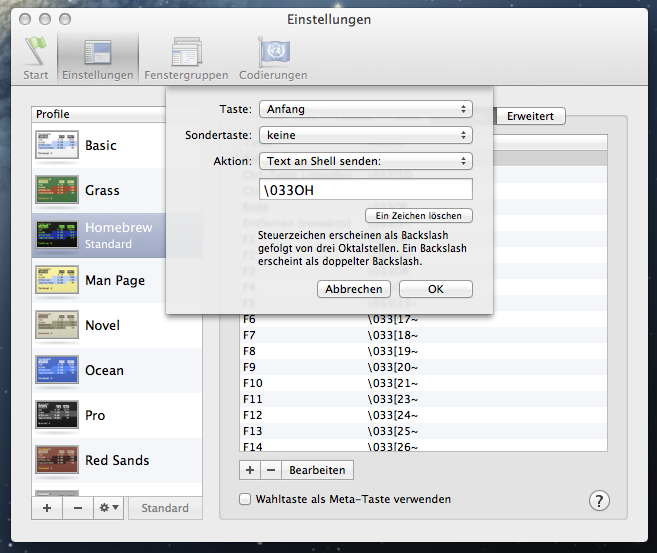Click the Ocean profile name
This screenshot has height=553, width=657.
pos(104,370)
